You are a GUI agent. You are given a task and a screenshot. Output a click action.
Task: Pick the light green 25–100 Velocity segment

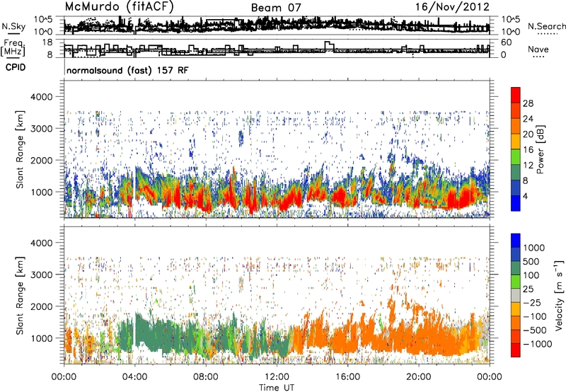[x=516, y=282]
